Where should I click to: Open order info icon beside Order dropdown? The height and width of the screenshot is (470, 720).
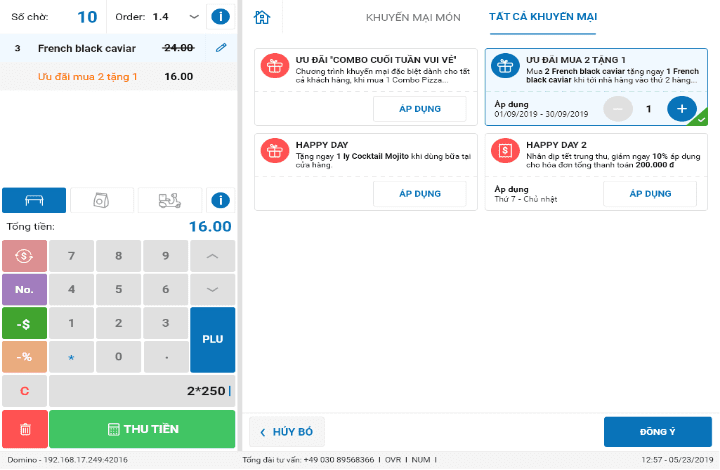click(221, 17)
